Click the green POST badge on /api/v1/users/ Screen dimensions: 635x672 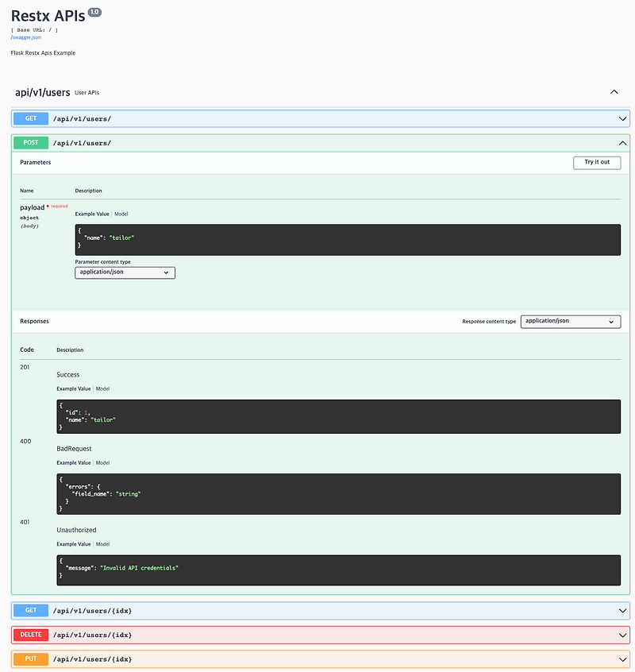click(30, 143)
